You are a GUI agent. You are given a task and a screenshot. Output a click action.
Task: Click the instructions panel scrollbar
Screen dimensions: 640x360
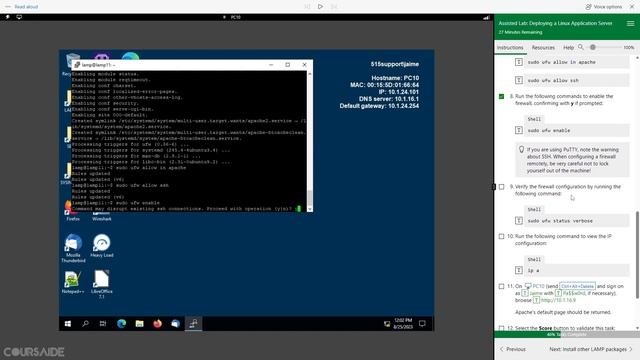click(x=637, y=255)
